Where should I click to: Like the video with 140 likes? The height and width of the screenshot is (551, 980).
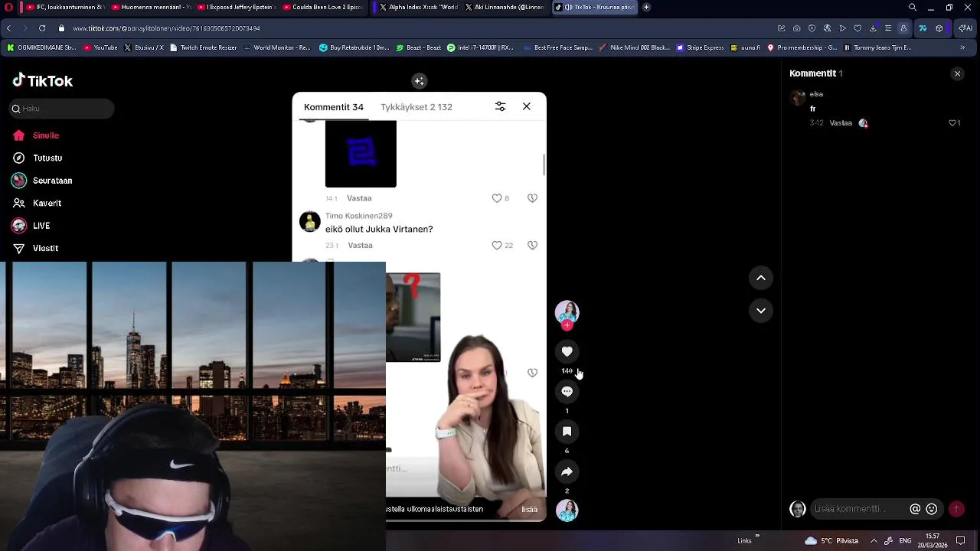pos(567,351)
